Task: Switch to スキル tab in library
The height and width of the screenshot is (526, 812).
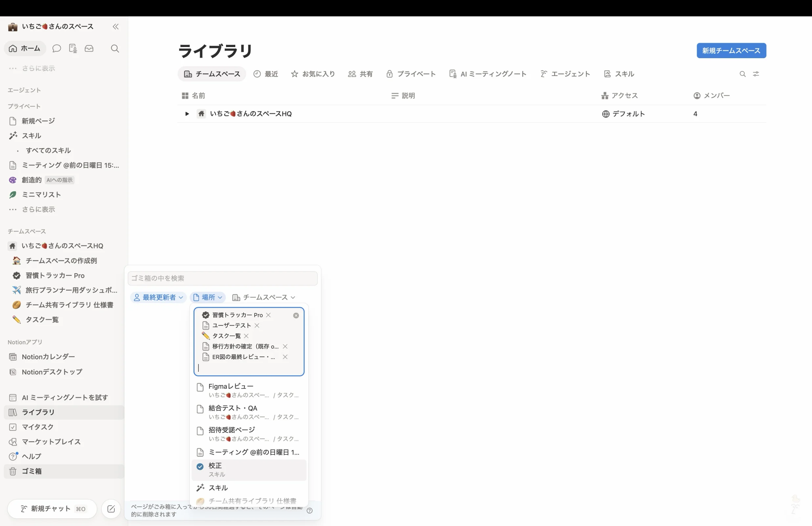Action: [x=619, y=74]
